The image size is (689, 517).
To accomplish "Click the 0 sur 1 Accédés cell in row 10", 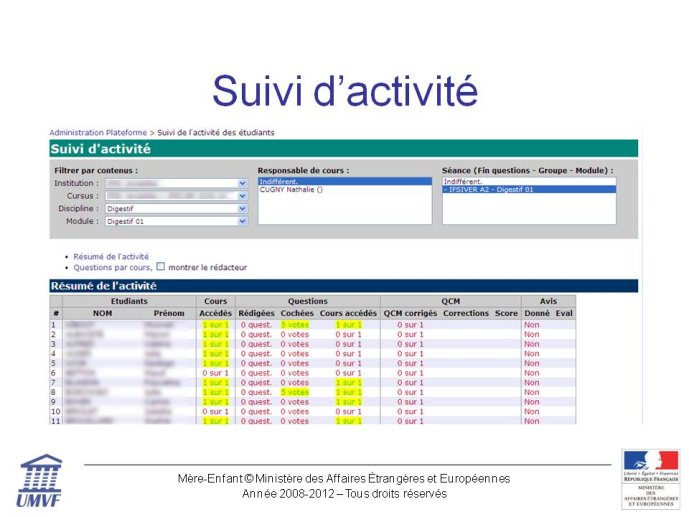I will pyautogui.click(x=215, y=412).
